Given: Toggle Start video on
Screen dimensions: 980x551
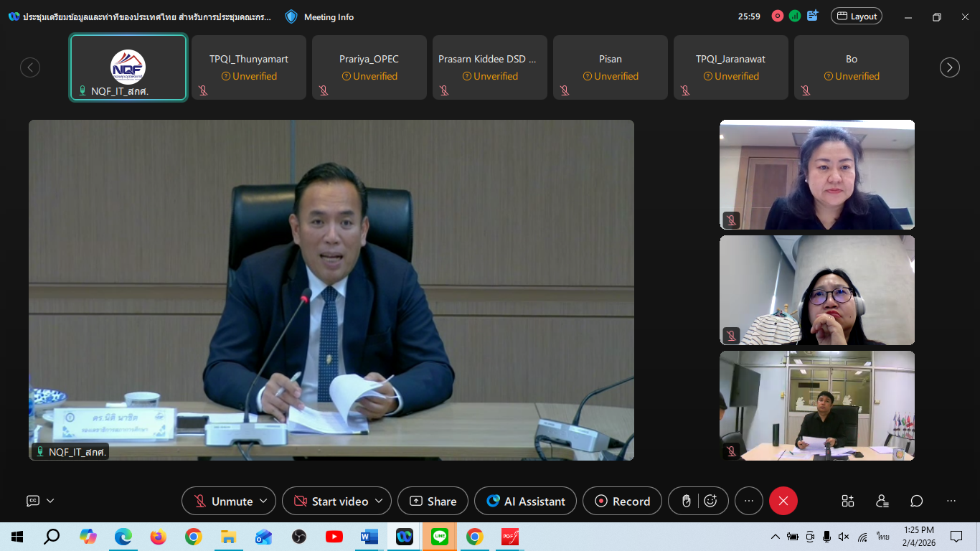Looking at the screenshot, I should pos(331,501).
